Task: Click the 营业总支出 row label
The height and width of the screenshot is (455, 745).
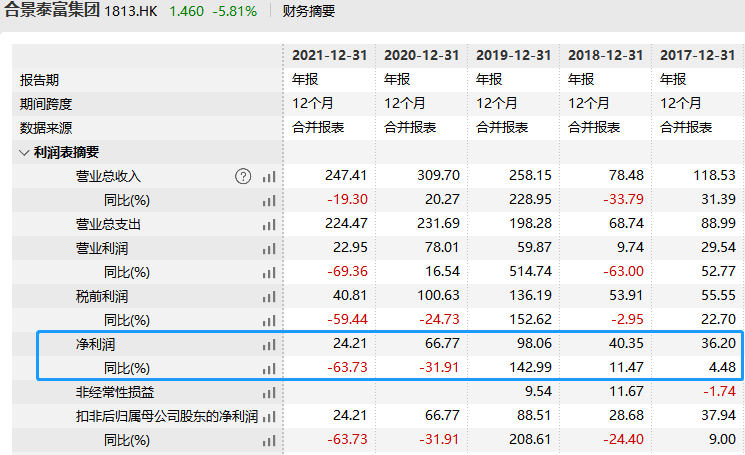Action: click(x=108, y=225)
